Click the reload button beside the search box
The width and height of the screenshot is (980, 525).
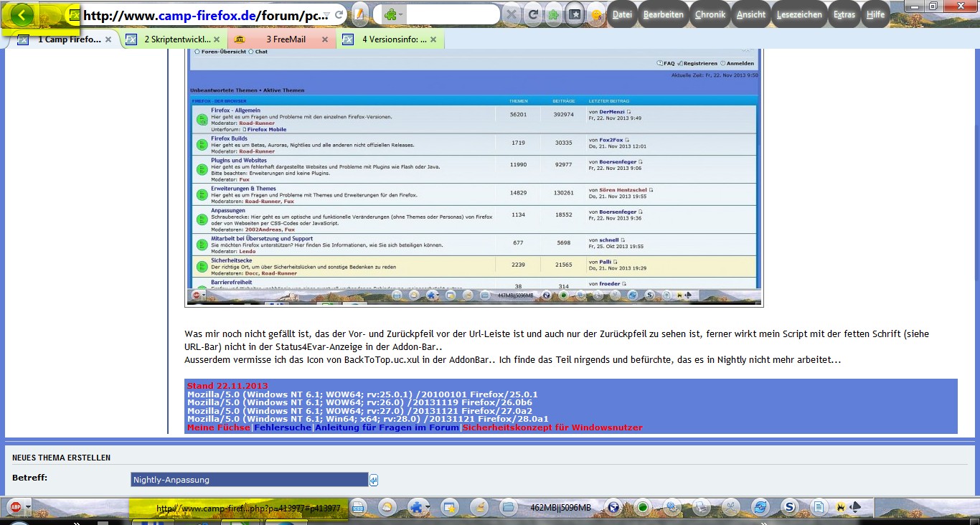click(x=533, y=14)
